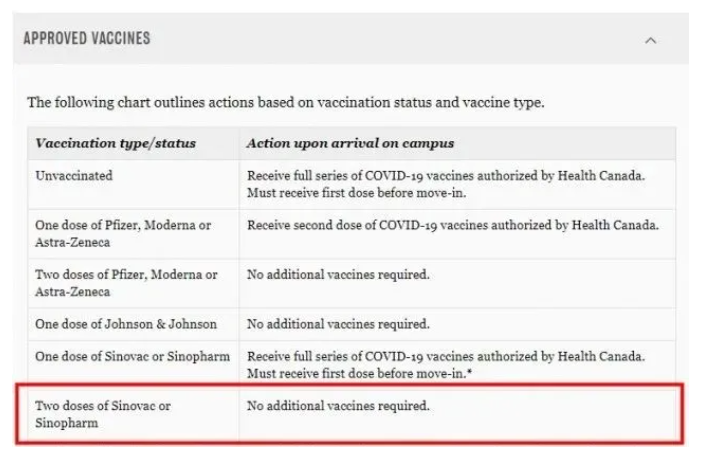Select the 'One dose of Johnson & Johnson' cell
Image resolution: width=701 pixels, height=455 pixels.
(125, 324)
